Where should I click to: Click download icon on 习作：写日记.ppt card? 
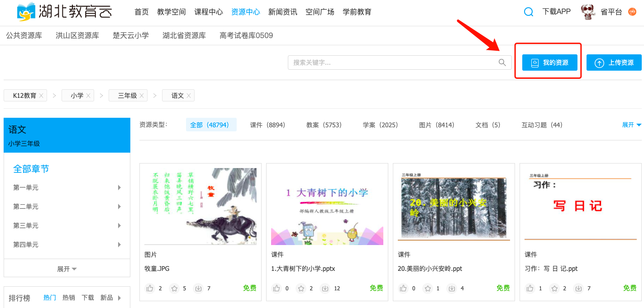click(x=578, y=288)
